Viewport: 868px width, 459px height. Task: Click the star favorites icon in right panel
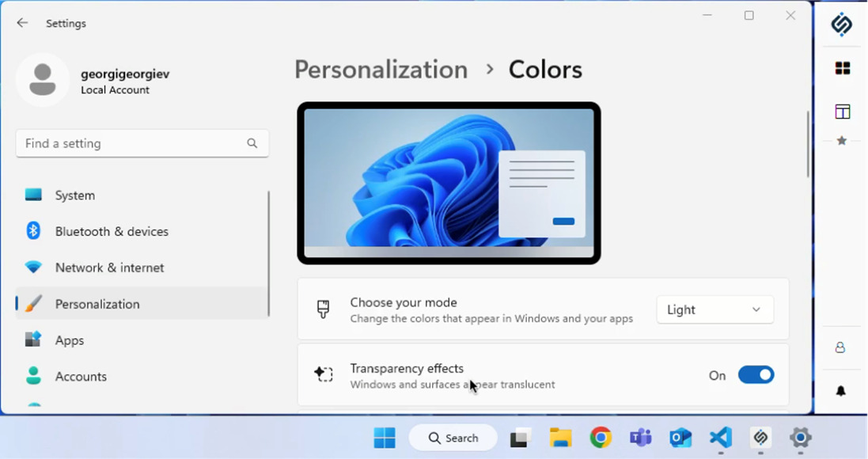tap(842, 141)
